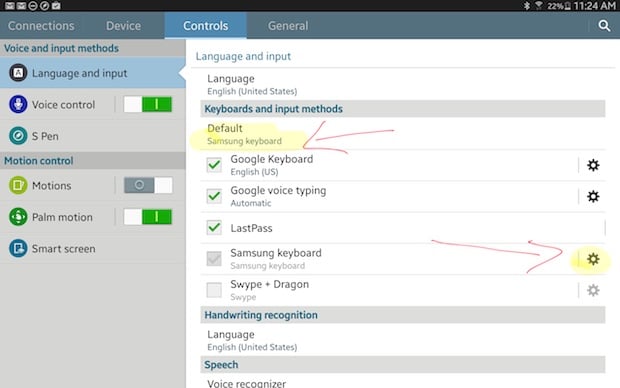Toggle the Palm motion switch
This screenshot has height=388, width=620.
[148, 217]
